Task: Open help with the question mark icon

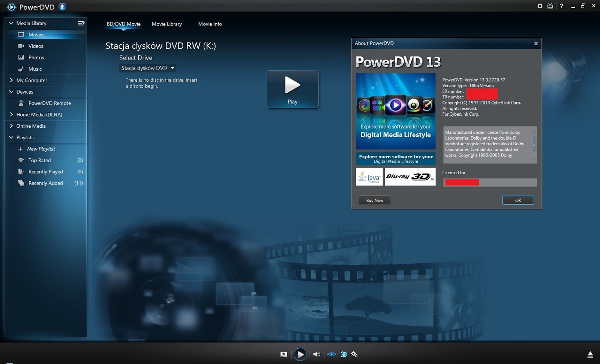Action: click(x=561, y=6)
